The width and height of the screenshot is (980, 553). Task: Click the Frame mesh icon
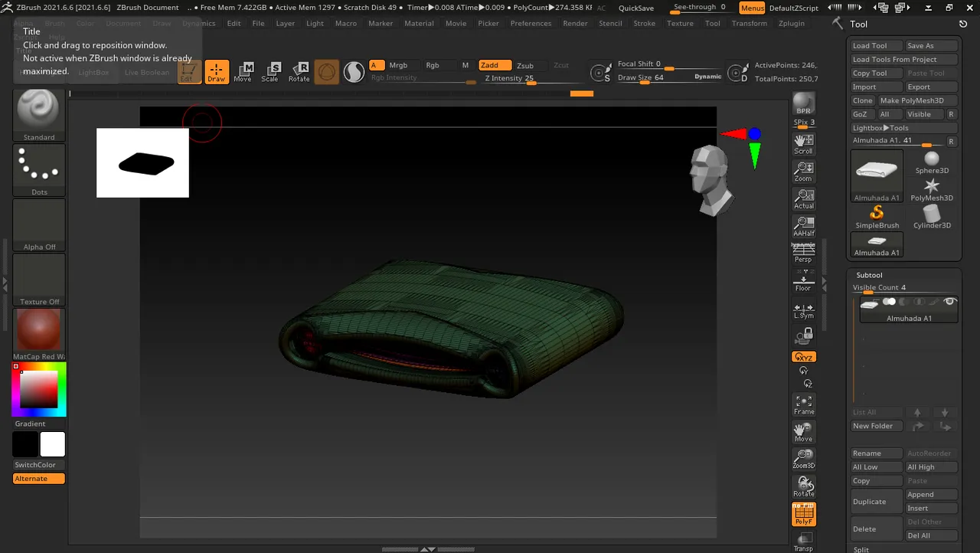803,404
